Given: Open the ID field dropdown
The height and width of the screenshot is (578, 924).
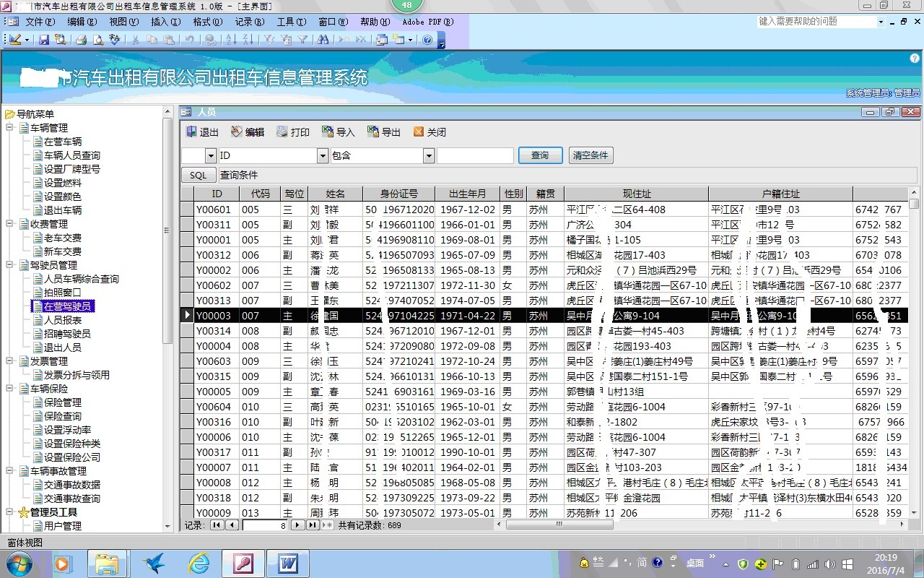Looking at the screenshot, I should pyautogui.click(x=323, y=155).
